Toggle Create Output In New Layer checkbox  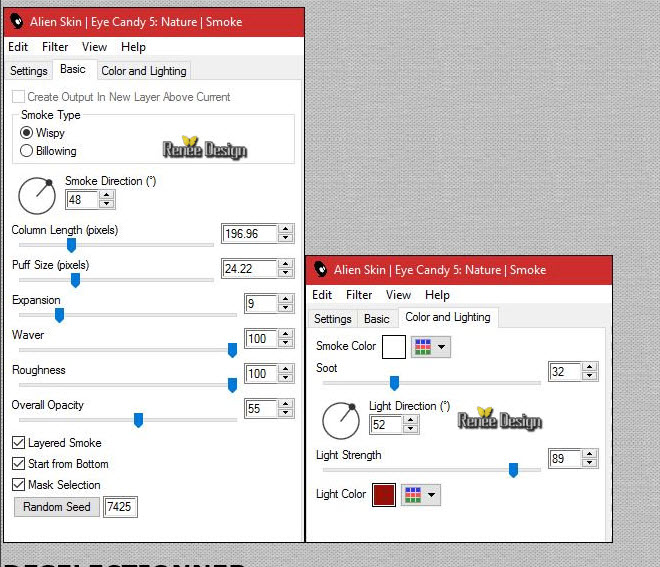pos(19,96)
